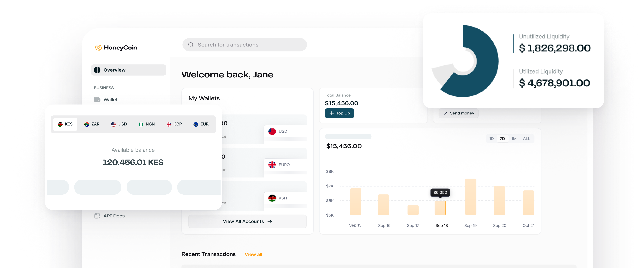Click the arrow in View All Accounts
The width and height of the screenshot is (644, 268).
pos(270,221)
